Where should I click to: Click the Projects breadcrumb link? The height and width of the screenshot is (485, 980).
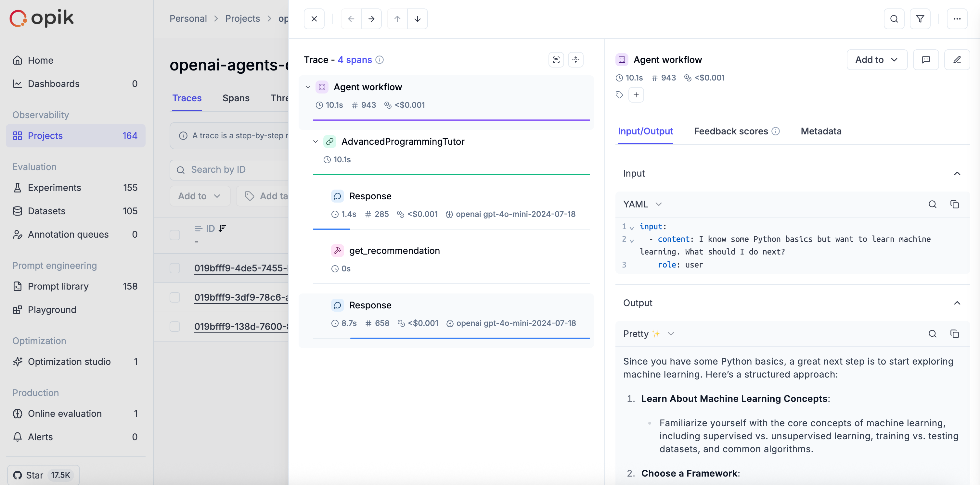click(x=243, y=18)
